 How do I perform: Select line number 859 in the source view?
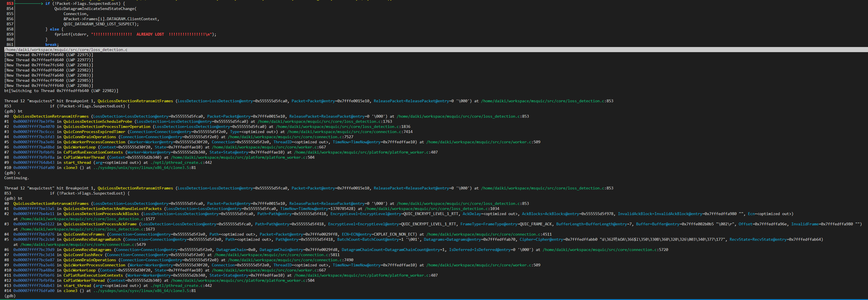click(x=10, y=34)
